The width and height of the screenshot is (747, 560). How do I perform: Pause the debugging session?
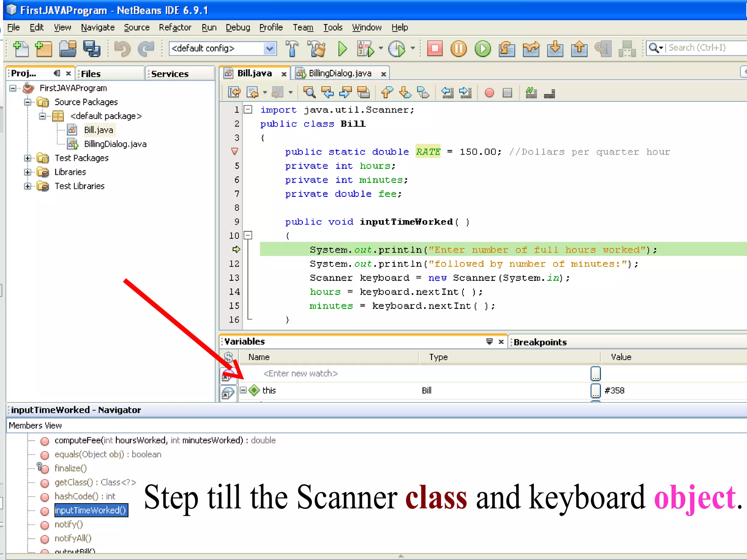[x=458, y=48]
